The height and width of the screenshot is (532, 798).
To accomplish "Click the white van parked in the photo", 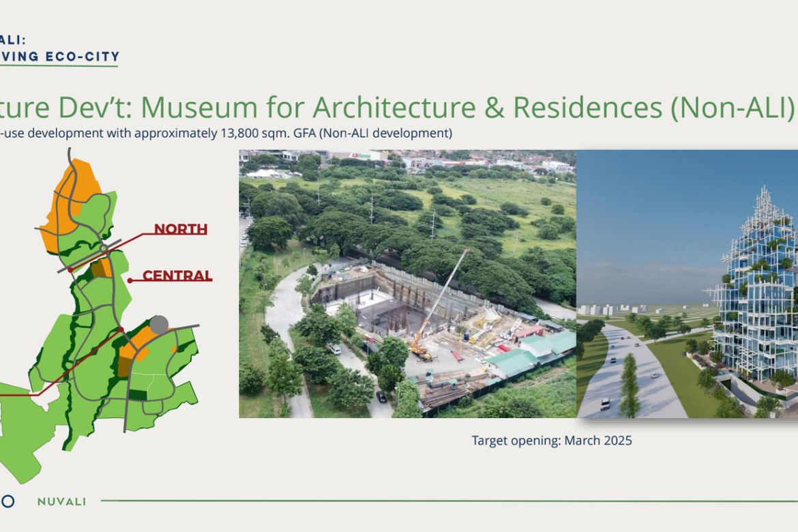I will [x=334, y=349].
